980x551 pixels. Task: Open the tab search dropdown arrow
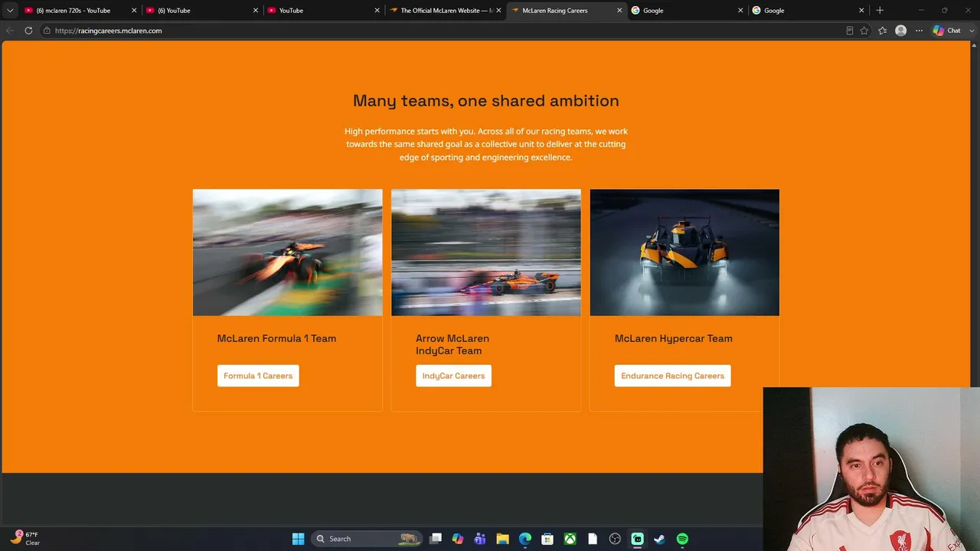click(x=10, y=11)
